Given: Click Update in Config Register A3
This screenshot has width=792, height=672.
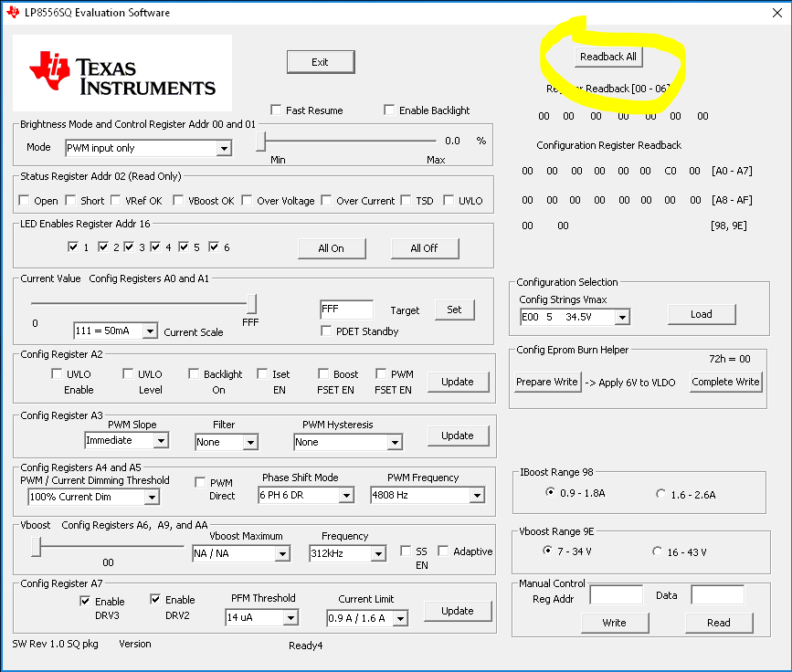Looking at the screenshot, I should 459,436.
